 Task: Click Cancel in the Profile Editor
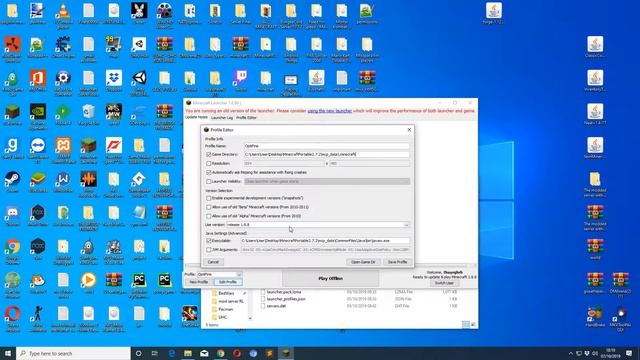[x=213, y=262]
